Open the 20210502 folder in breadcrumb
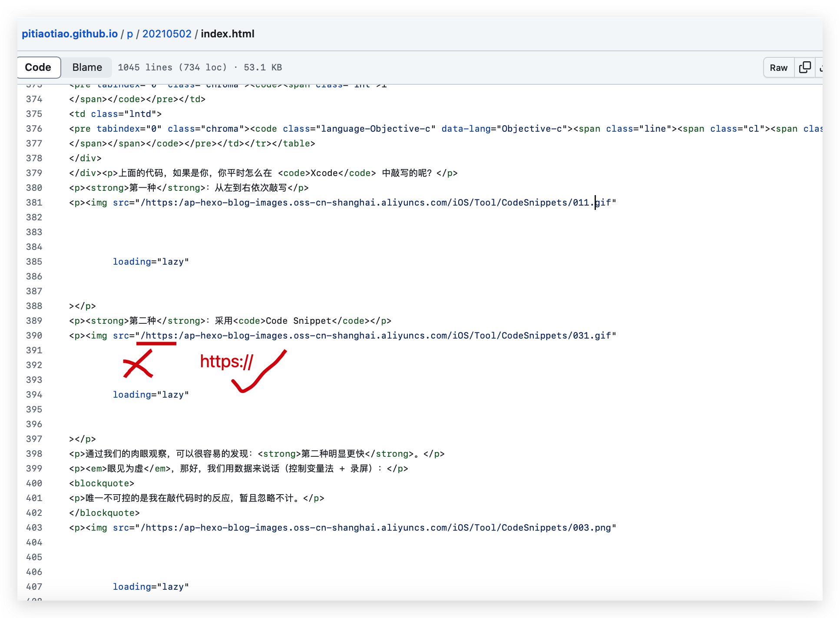Viewport: 840px width, 618px height. point(167,33)
